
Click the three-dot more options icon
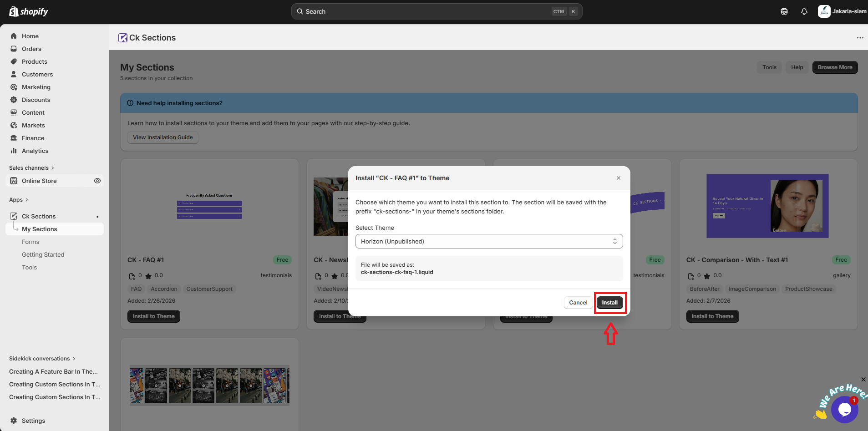860,38
